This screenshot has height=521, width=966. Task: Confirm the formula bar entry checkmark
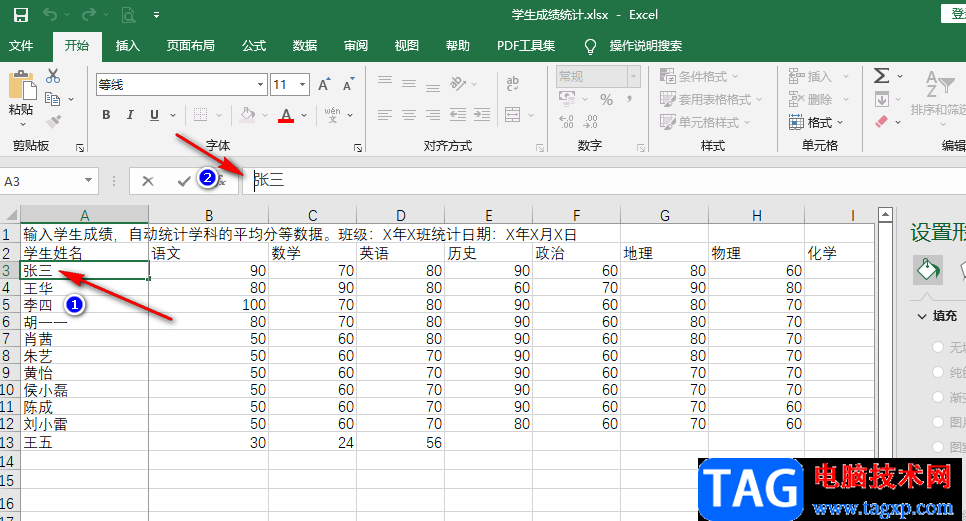[x=183, y=180]
